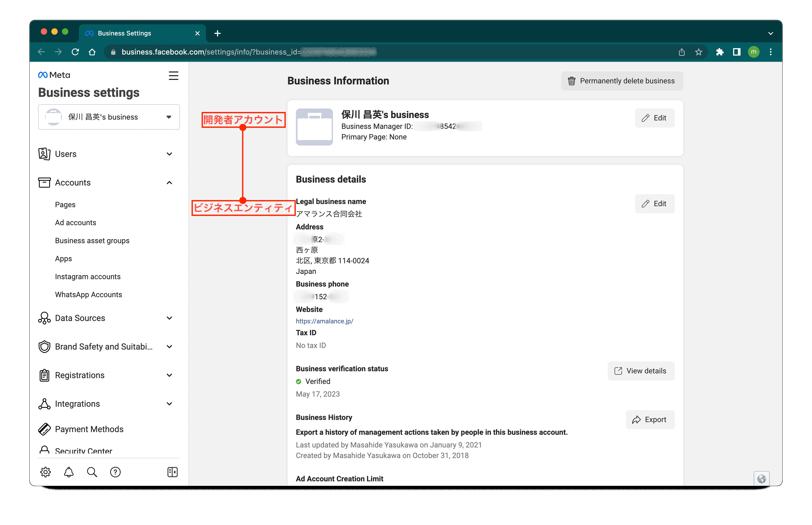Open Security Center

pyautogui.click(x=84, y=451)
